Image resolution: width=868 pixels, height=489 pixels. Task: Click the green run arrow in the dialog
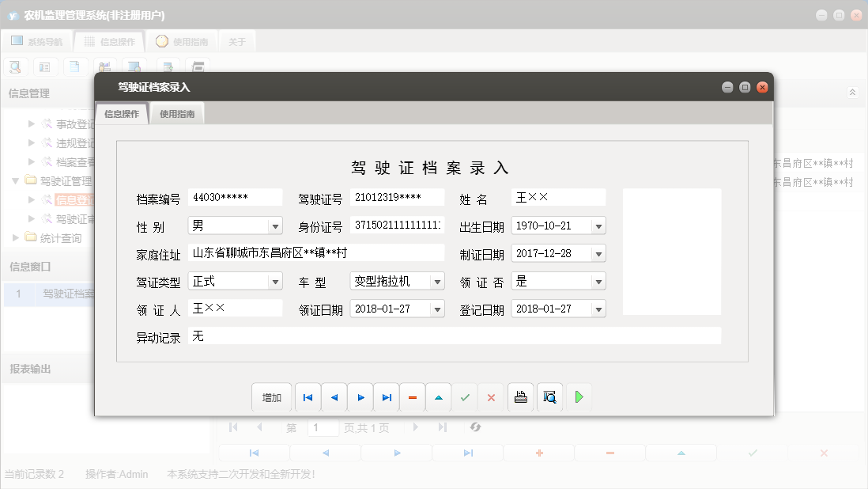click(579, 396)
